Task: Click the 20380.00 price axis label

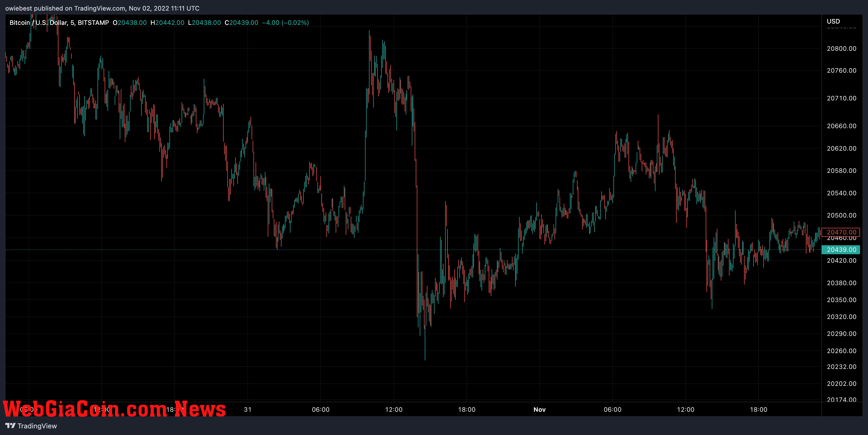Action: pos(841,283)
